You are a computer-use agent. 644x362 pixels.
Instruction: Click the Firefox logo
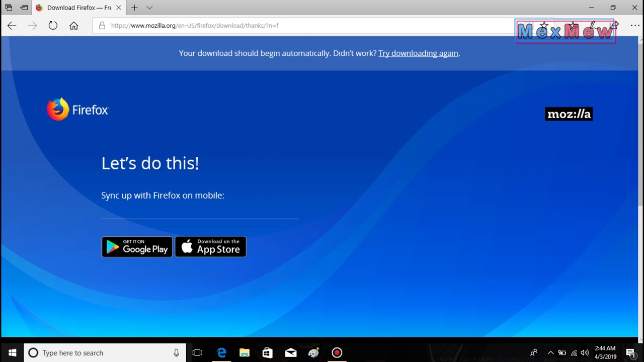(78, 110)
